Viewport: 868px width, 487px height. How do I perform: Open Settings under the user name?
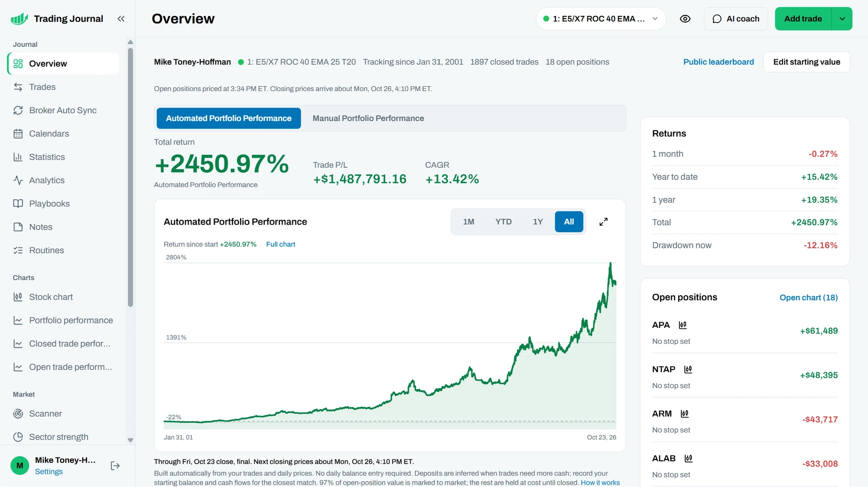pyautogui.click(x=49, y=472)
